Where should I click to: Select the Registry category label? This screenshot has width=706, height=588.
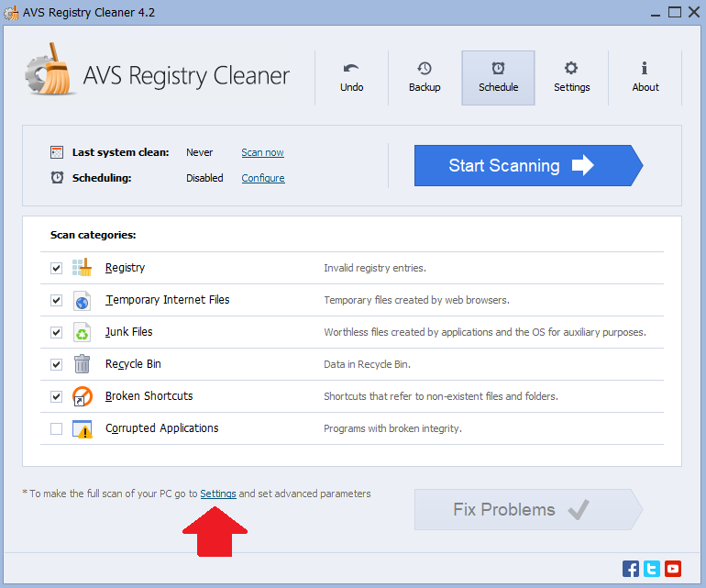[126, 268]
